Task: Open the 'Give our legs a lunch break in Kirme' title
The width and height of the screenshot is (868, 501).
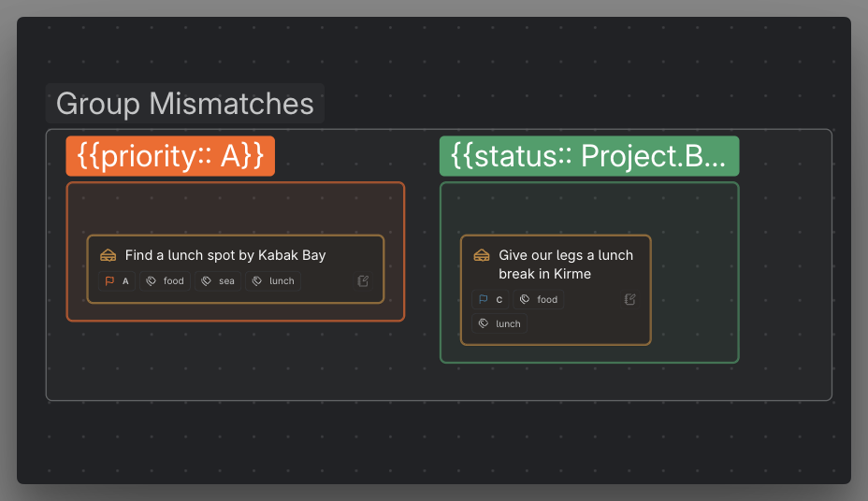Action: click(566, 265)
